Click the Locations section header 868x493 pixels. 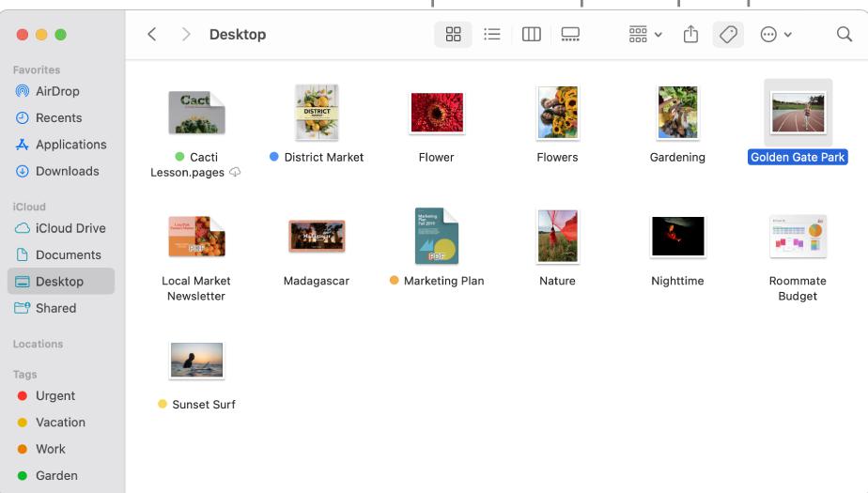[x=38, y=344]
